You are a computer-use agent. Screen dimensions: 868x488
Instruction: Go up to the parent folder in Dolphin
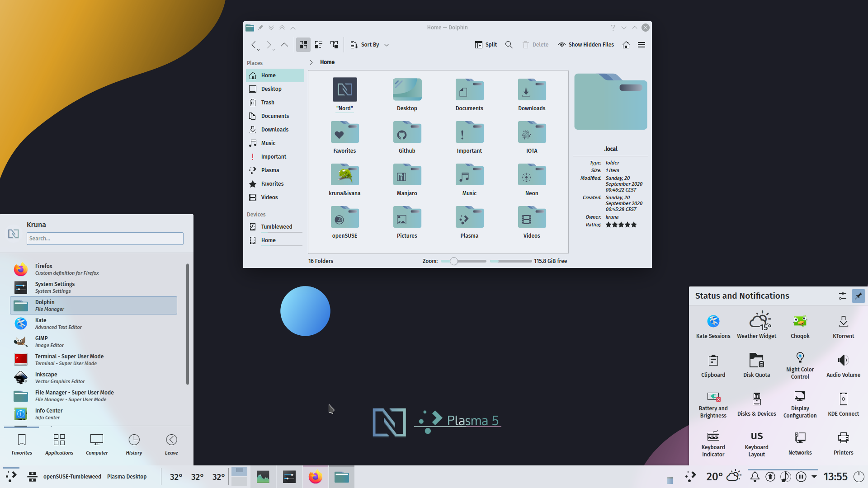click(284, 45)
